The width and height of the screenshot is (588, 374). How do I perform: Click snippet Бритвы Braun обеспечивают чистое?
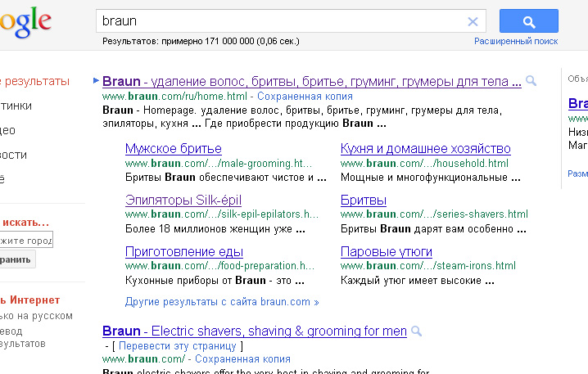point(226,178)
